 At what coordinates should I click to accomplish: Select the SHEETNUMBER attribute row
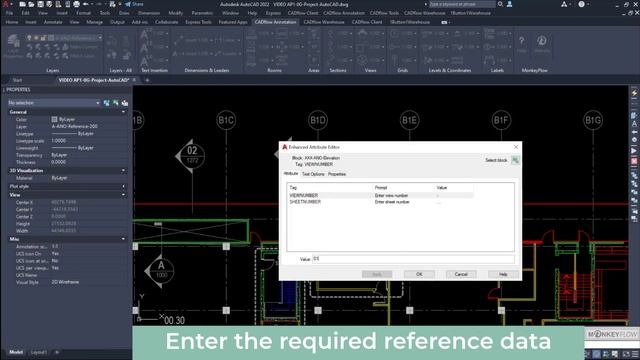click(x=380, y=202)
